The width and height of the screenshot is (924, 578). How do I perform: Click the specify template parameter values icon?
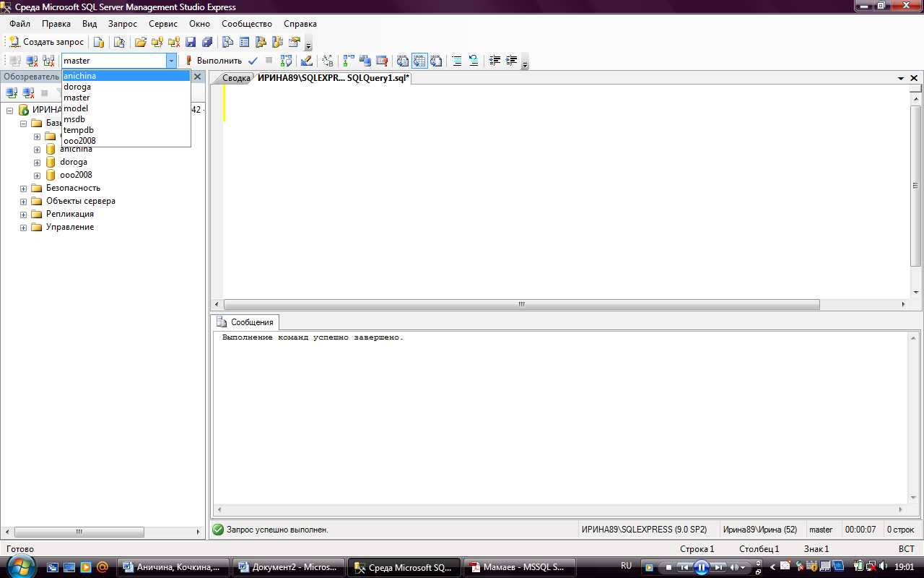[328, 61]
